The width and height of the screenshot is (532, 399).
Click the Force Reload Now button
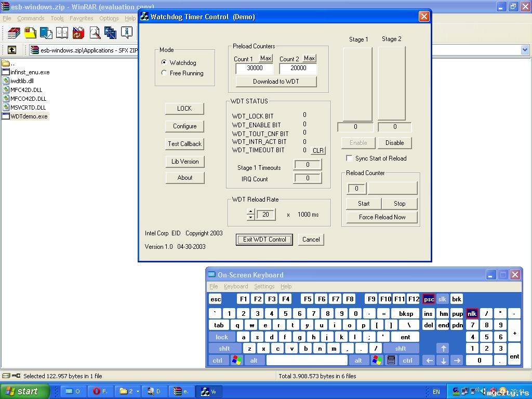(382, 217)
